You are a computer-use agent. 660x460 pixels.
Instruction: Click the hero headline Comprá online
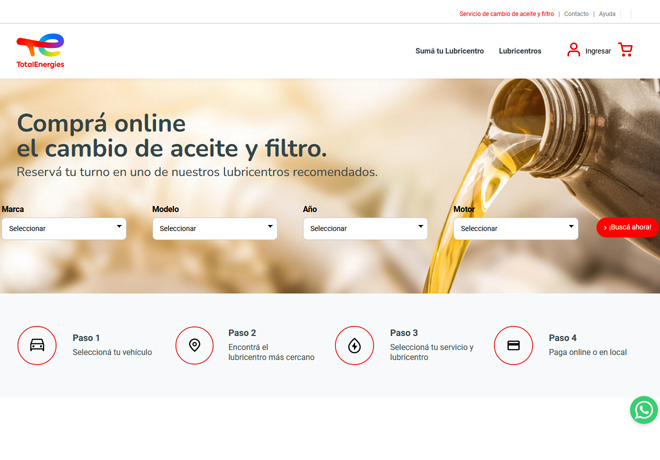tap(101, 124)
